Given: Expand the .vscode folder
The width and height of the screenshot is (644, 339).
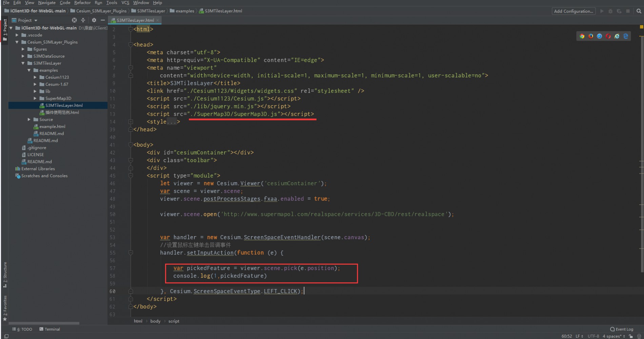Looking at the screenshot, I should [x=17, y=35].
